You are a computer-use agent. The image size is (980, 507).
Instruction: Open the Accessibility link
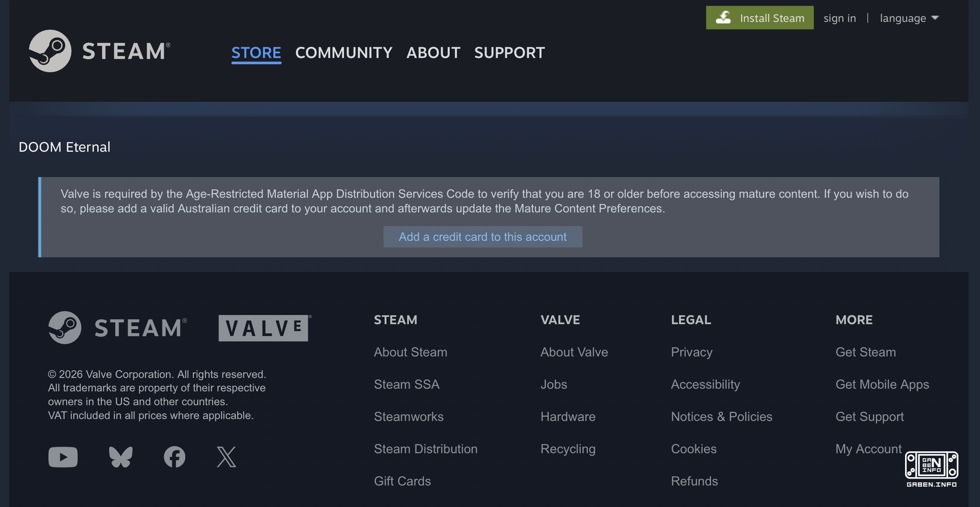705,384
